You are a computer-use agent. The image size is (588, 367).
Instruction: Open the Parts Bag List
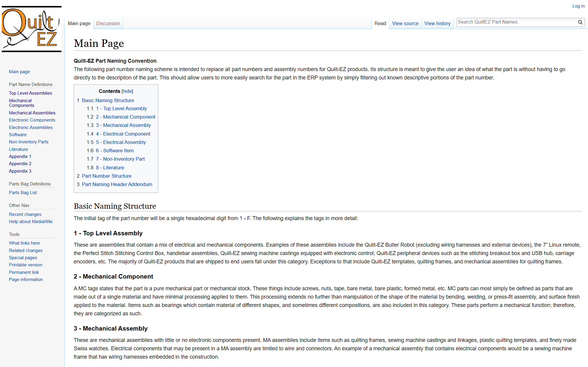(23, 193)
